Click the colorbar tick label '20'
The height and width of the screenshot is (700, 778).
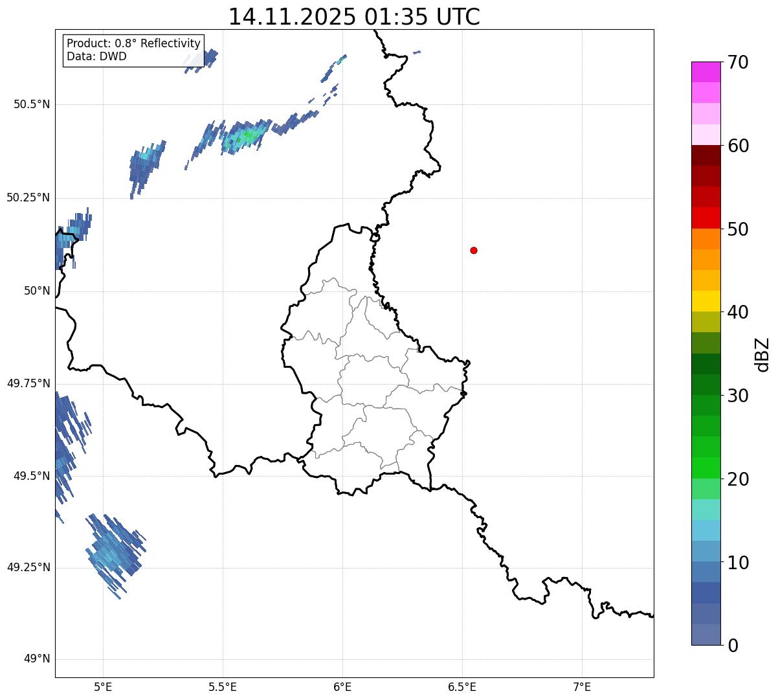[738, 479]
